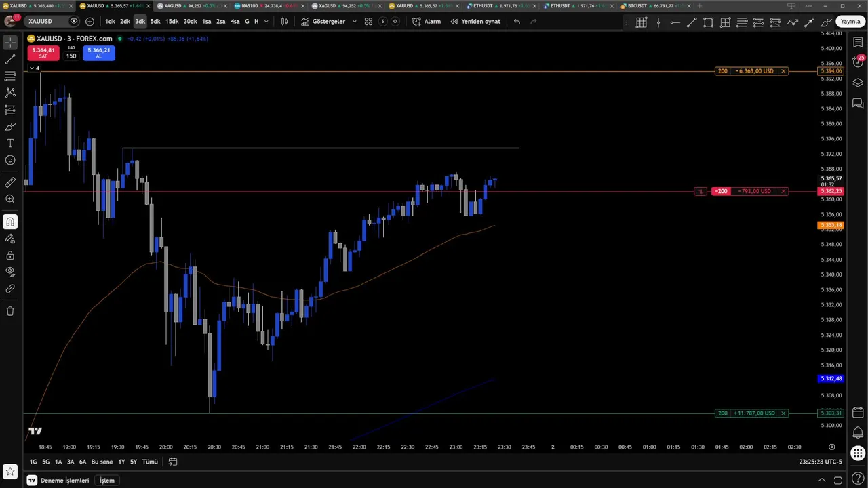
Task: Select the text annotation tool
Action: 10,143
